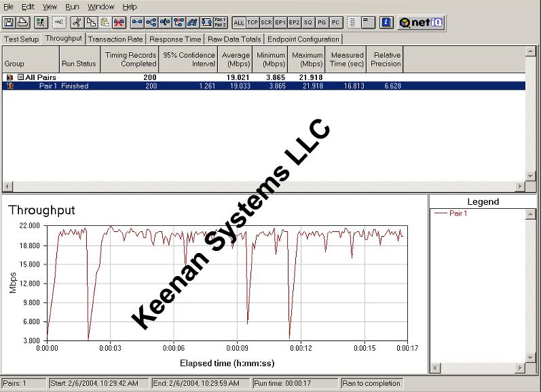Click Timing Records Completed column header
The image size is (541, 392).
click(130, 59)
